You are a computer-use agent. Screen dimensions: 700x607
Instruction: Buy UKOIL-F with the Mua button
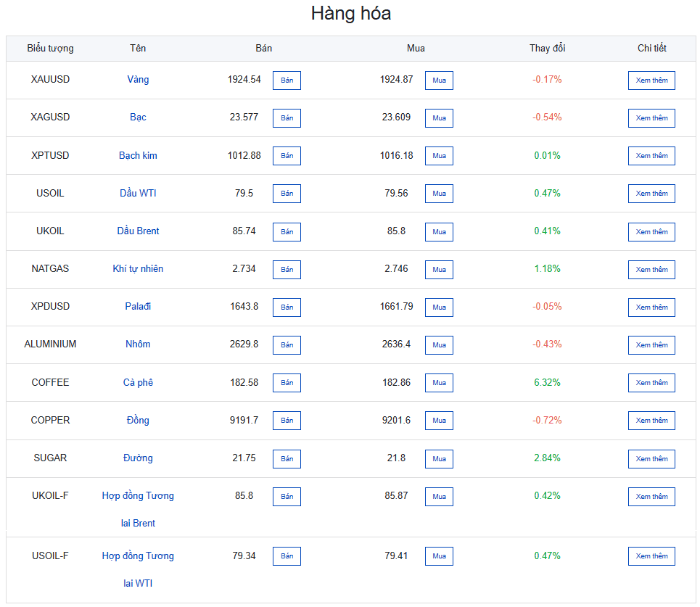point(439,496)
